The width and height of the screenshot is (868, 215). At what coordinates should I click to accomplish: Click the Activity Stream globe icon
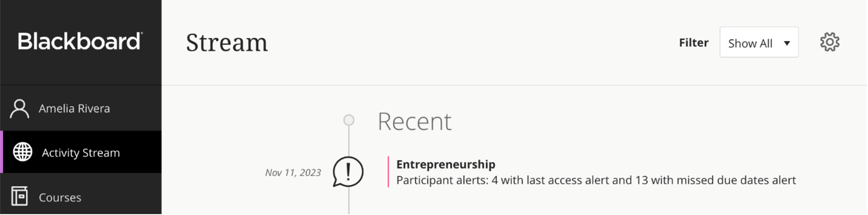pyautogui.click(x=23, y=152)
